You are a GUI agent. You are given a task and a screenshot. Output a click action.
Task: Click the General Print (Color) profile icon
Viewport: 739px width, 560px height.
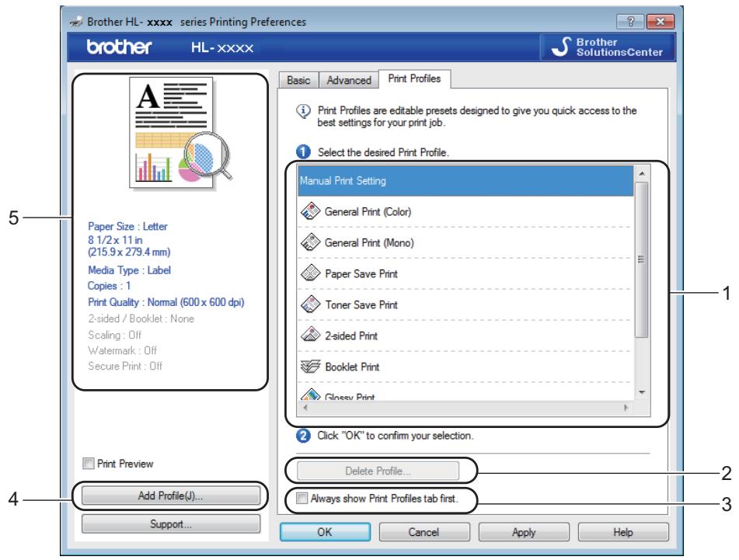[311, 211]
